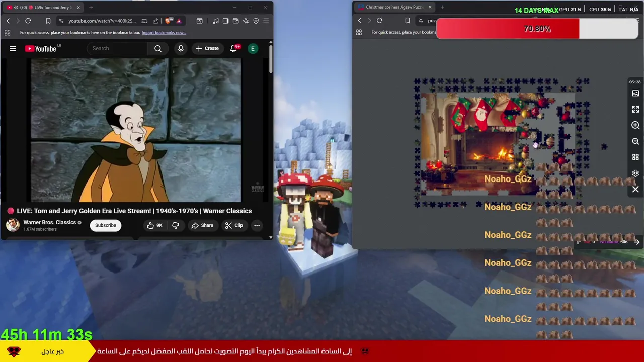Screen dimensions: 644x362
Task: Click the Tom and Jerry video player
Action: pos(136,130)
